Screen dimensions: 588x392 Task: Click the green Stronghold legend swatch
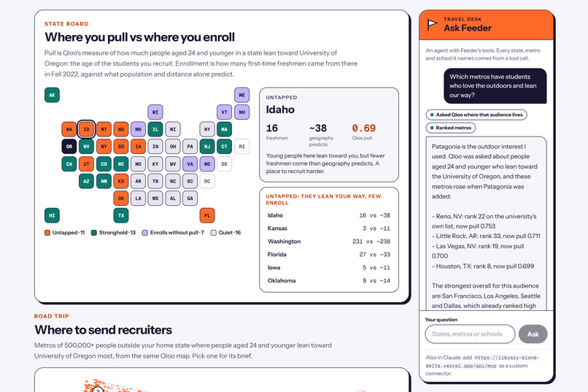[94, 233]
